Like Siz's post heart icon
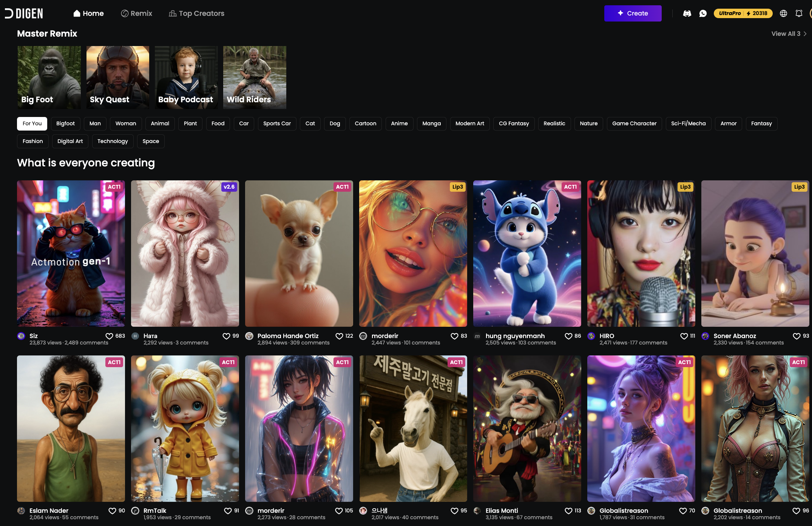The height and width of the screenshot is (526, 812). tap(109, 336)
